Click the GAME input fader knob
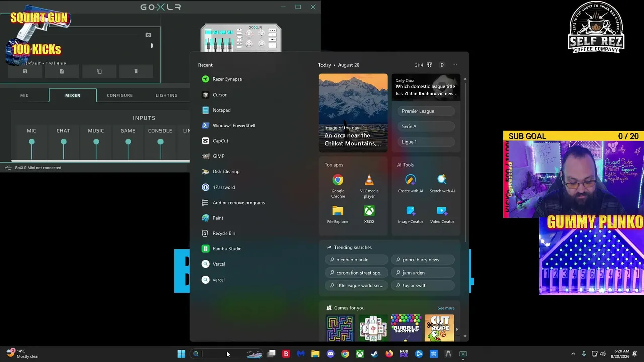644x362 pixels. tap(128, 142)
